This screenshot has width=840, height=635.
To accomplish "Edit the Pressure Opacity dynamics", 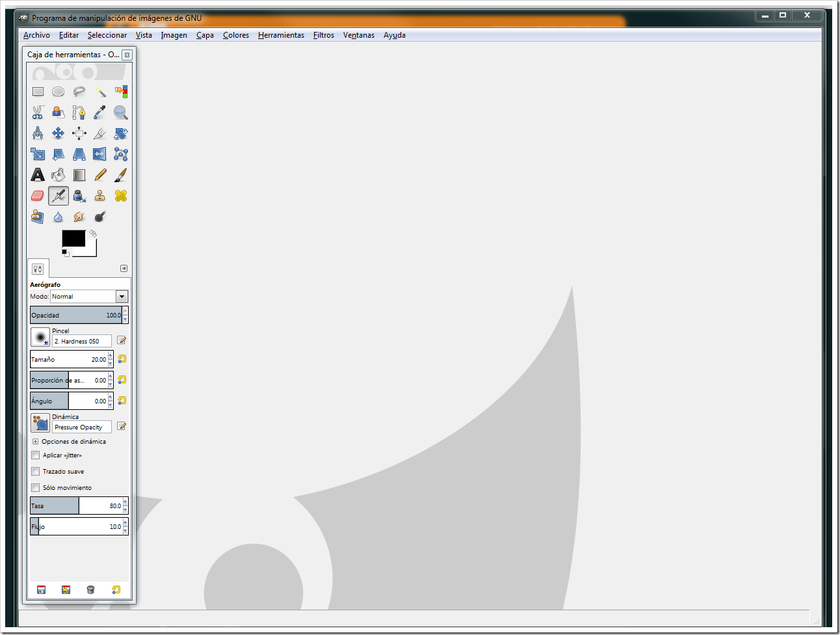I will (122, 426).
